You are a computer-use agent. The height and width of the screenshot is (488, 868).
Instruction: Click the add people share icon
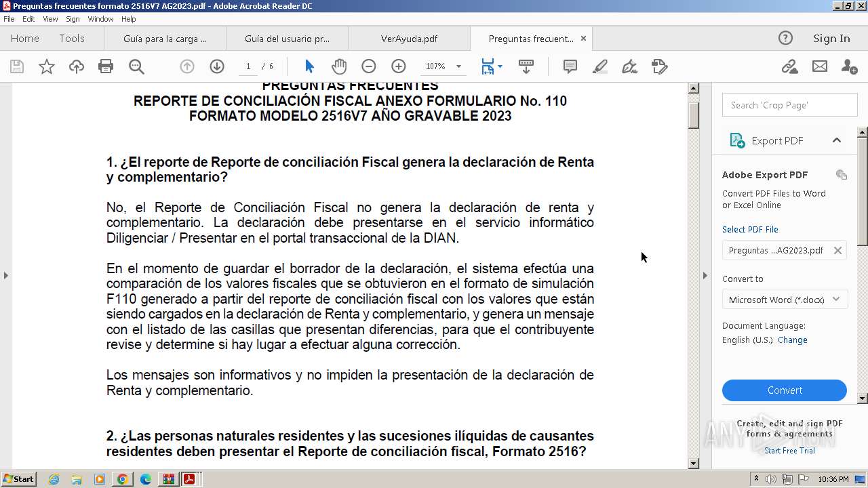pos(849,66)
